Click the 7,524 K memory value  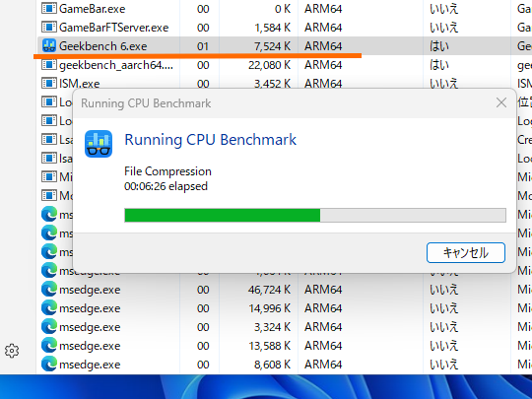tap(273, 46)
